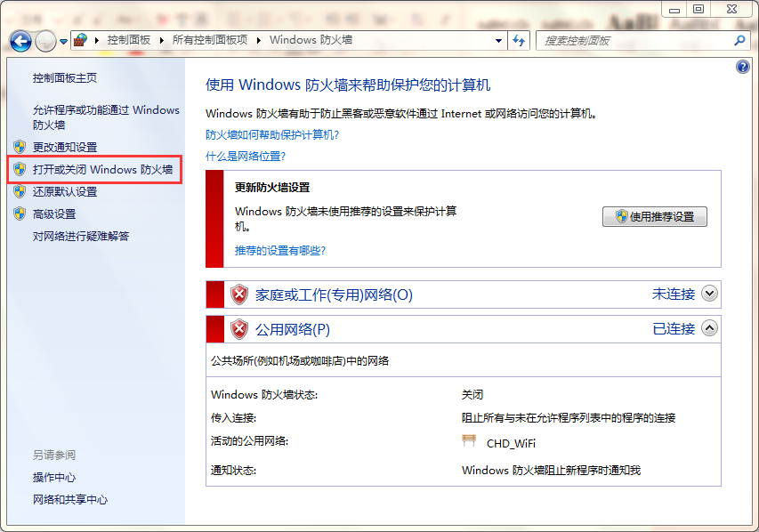Select 控制面板 in the breadcrumb

[129, 40]
